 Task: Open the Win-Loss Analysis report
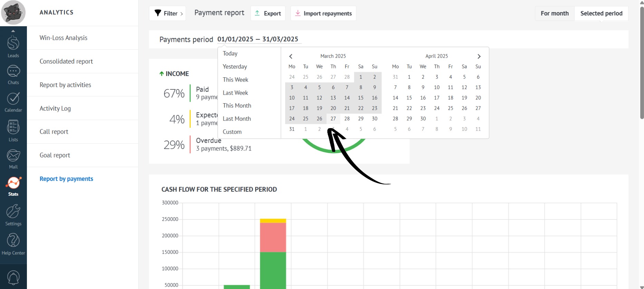(x=64, y=38)
